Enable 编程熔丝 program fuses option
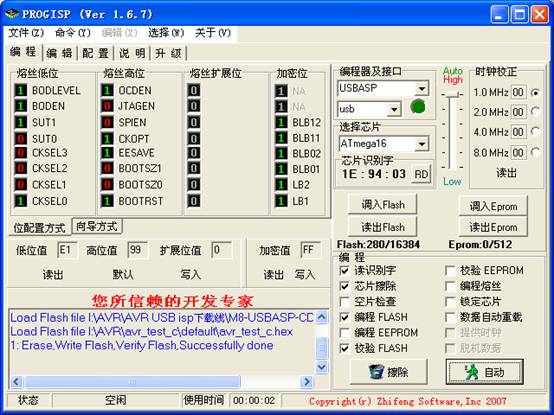554x415 pixels. 450,286
